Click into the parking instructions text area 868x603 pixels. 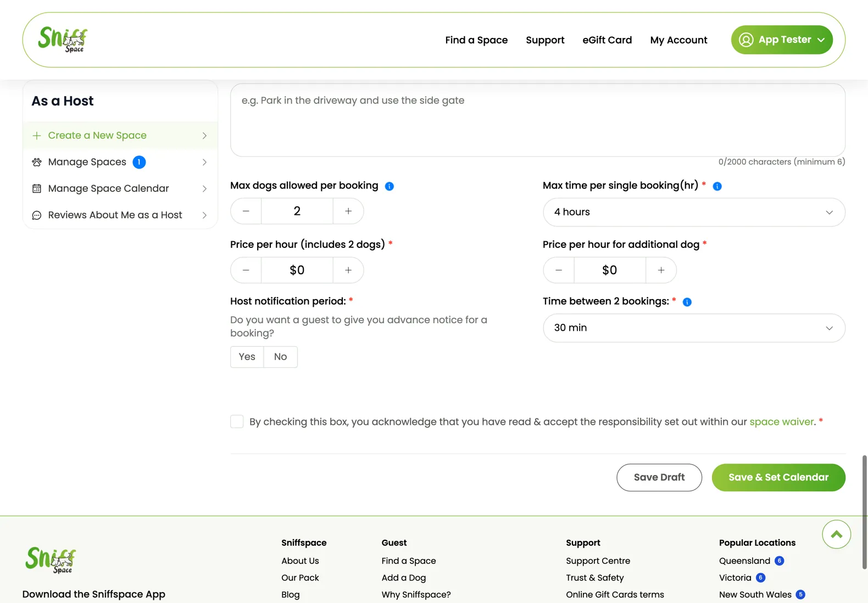538,120
